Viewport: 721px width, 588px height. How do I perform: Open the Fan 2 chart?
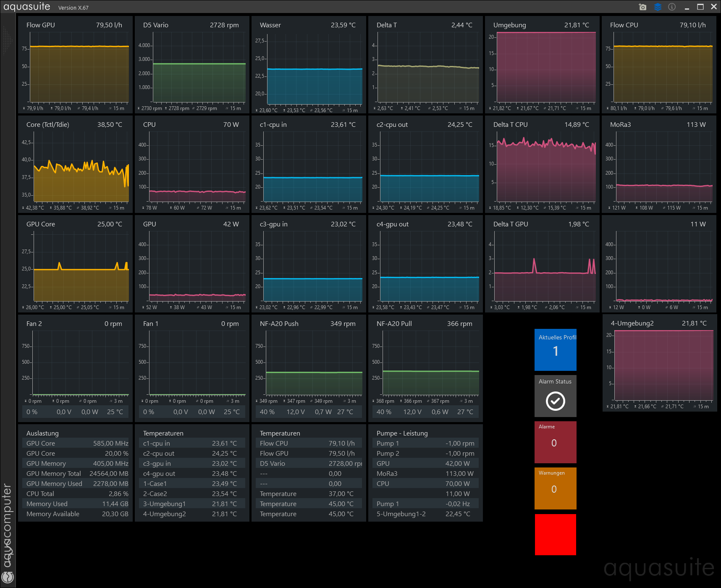tap(75, 368)
